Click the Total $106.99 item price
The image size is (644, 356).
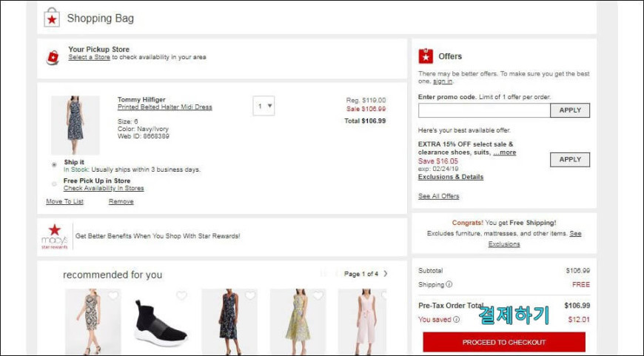point(365,121)
